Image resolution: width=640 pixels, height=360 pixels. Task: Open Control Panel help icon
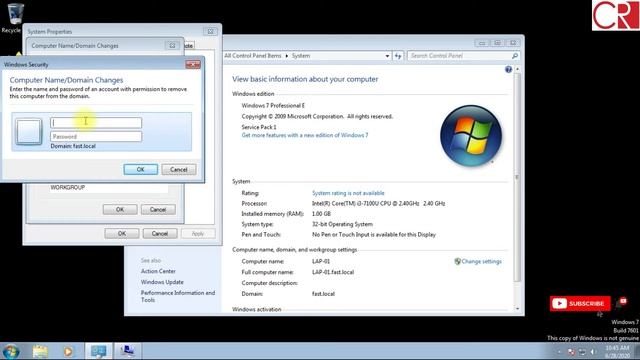pos(508,69)
